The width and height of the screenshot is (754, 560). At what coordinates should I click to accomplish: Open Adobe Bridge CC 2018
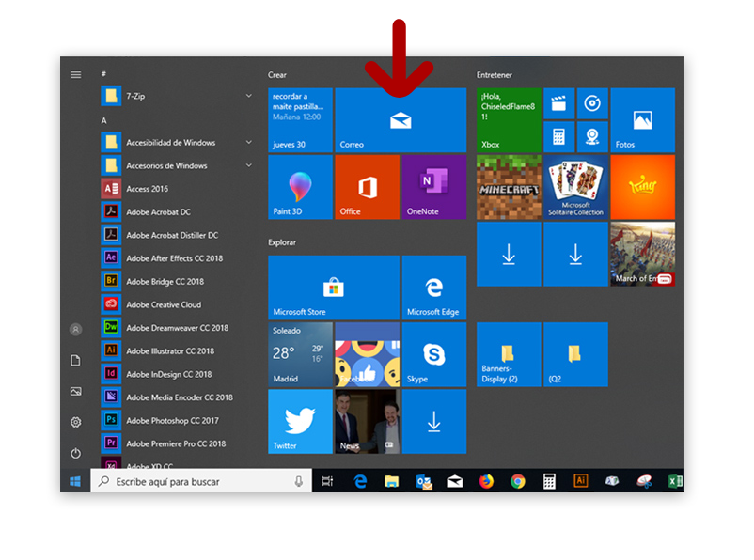coord(177,281)
